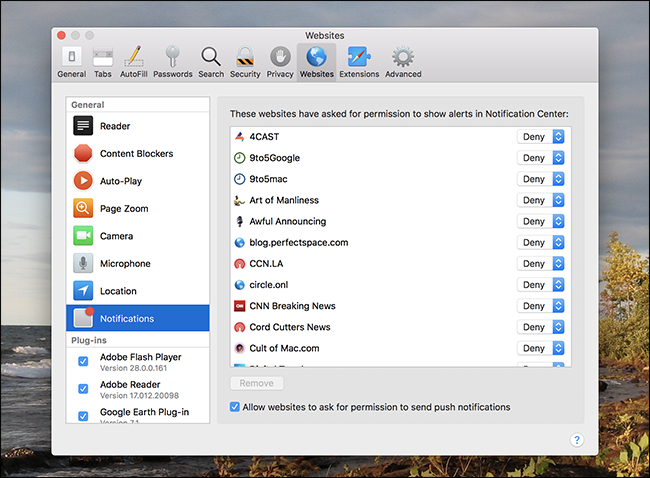
Task: Open the Tabs preferences icon
Action: [103, 56]
